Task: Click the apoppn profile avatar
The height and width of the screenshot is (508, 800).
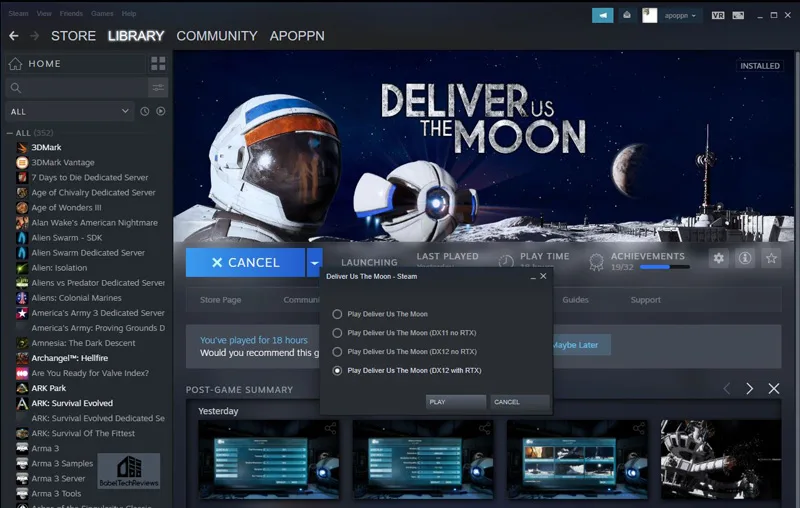Action: coord(649,15)
